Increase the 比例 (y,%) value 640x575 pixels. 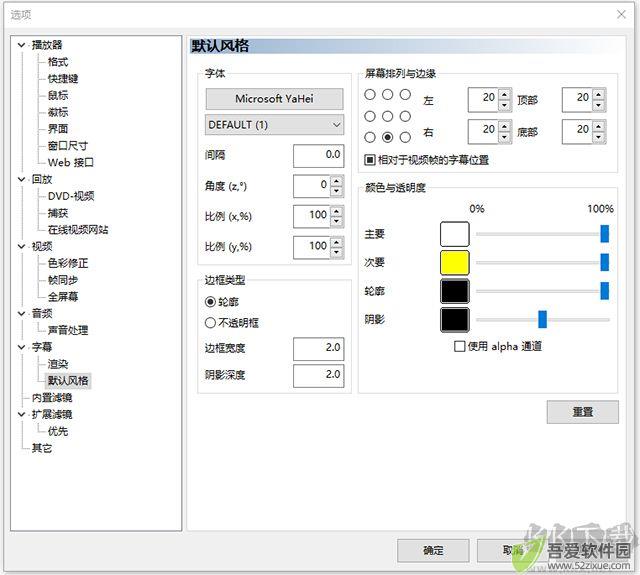[336, 242]
